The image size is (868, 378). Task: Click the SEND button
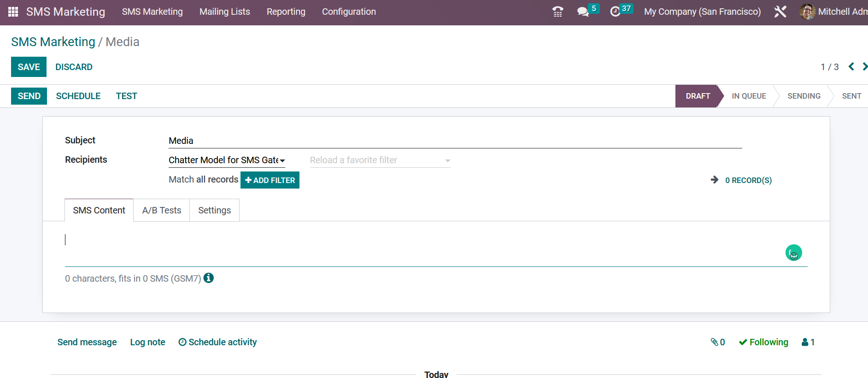[29, 96]
